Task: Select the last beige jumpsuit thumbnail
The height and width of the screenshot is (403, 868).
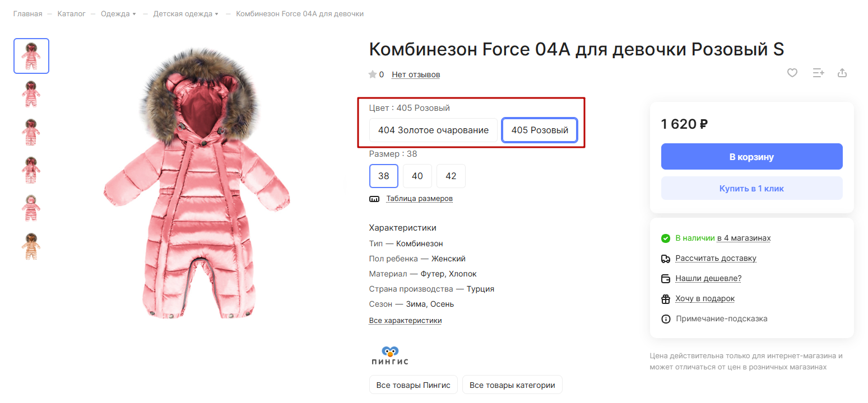Action: pyautogui.click(x=31, y=246)
